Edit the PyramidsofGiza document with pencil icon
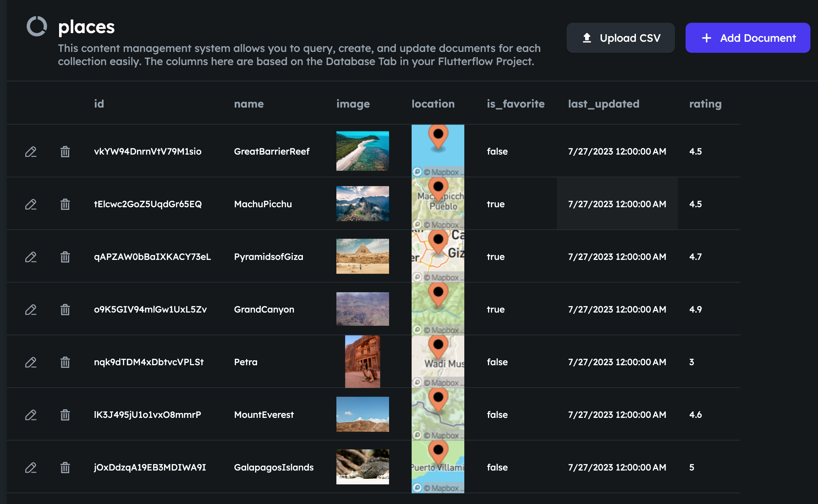The height and width of the screenshot is (504, 818). click(x=31, y=257)
